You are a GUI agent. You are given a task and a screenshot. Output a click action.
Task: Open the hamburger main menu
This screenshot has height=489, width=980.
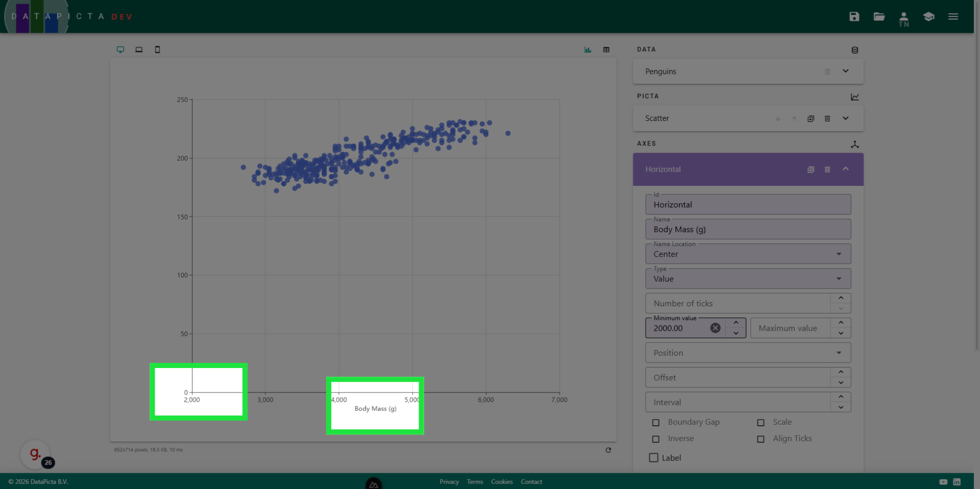coord(953,16)
